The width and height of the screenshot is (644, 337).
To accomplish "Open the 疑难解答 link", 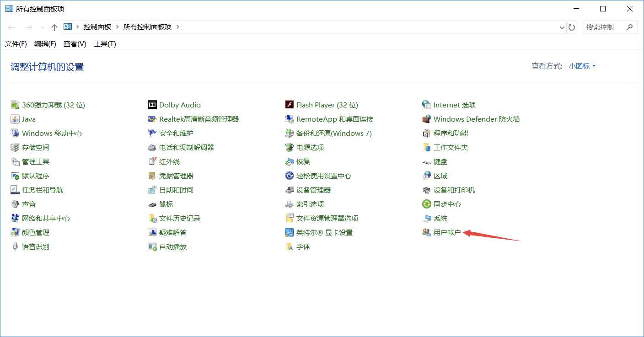I will (173, 232).
